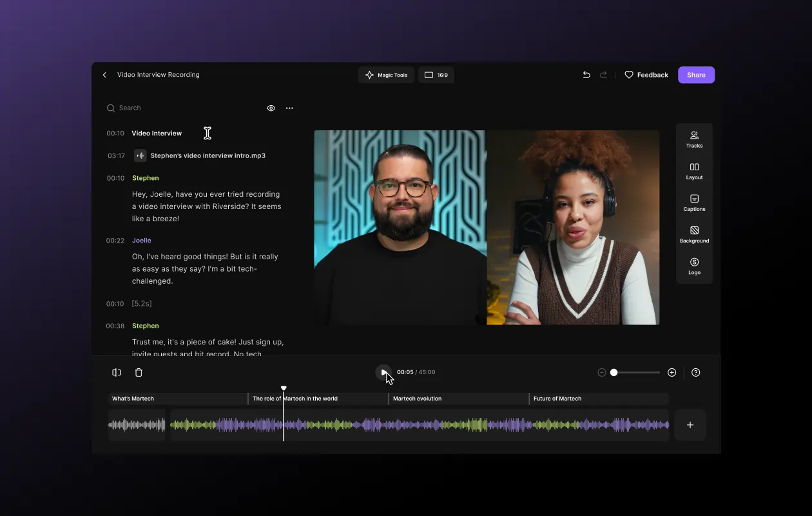
Task: Click the Share button
Action: pos(696,75)
